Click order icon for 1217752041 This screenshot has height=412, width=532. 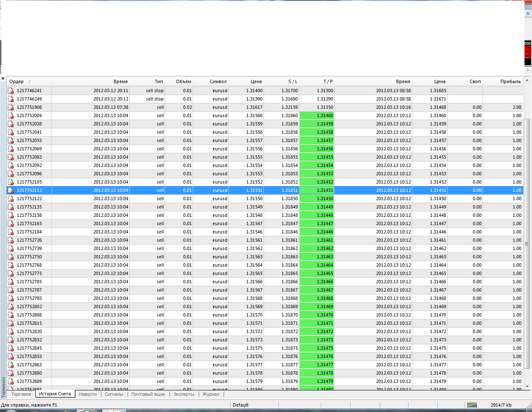[x=11, y=132]
